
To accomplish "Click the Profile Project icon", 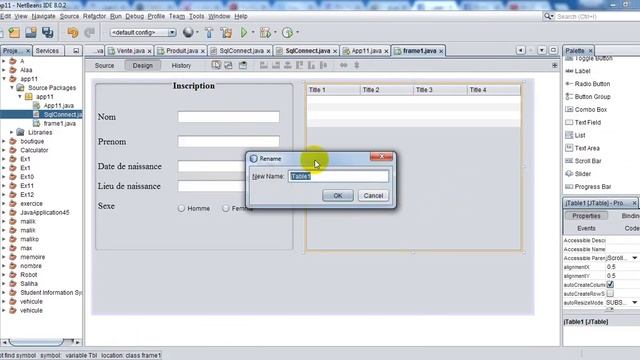I will click(x=287, y=33).
